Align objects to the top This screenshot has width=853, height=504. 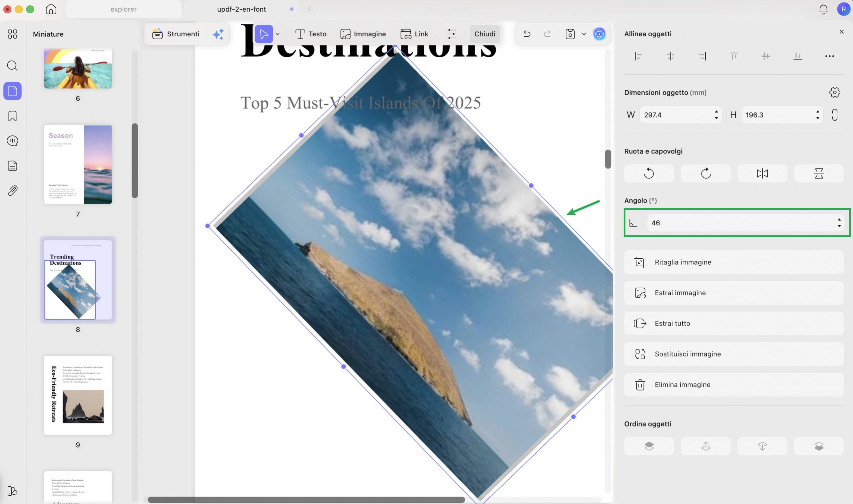click(x=734, y=56)
